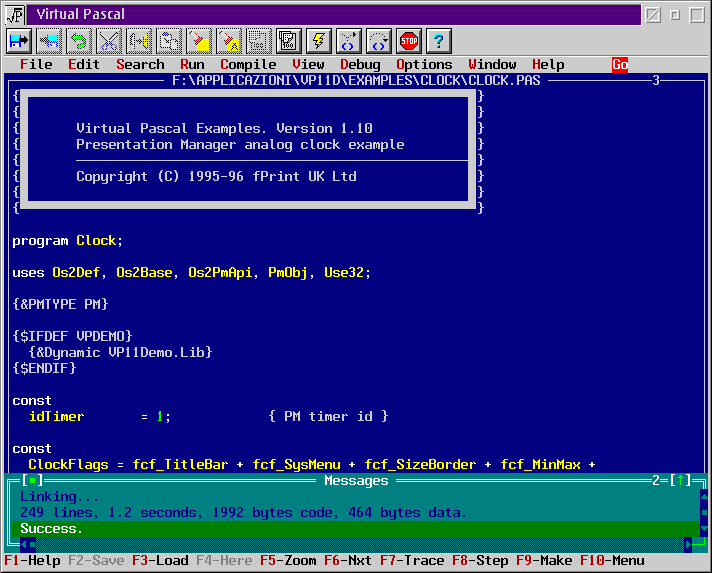712x573 pixels.
Task: Click Messages horizontal scrollbar right arrow
Action: 688,544
